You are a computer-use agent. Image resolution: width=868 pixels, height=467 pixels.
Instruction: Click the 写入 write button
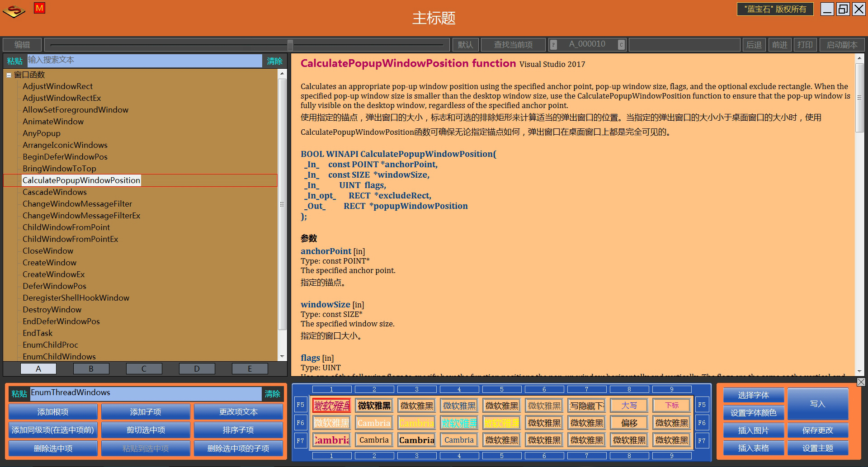click(818, 404)
